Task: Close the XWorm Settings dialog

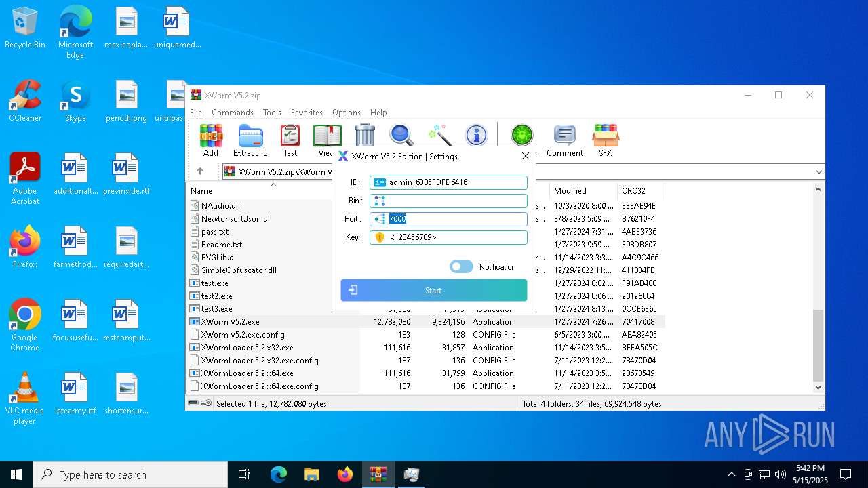Action: pyautogui.click(x=526, y=156)
